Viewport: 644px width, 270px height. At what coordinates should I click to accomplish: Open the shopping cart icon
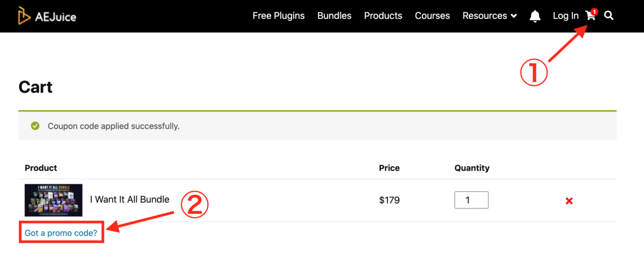click(x=590, y=16)
